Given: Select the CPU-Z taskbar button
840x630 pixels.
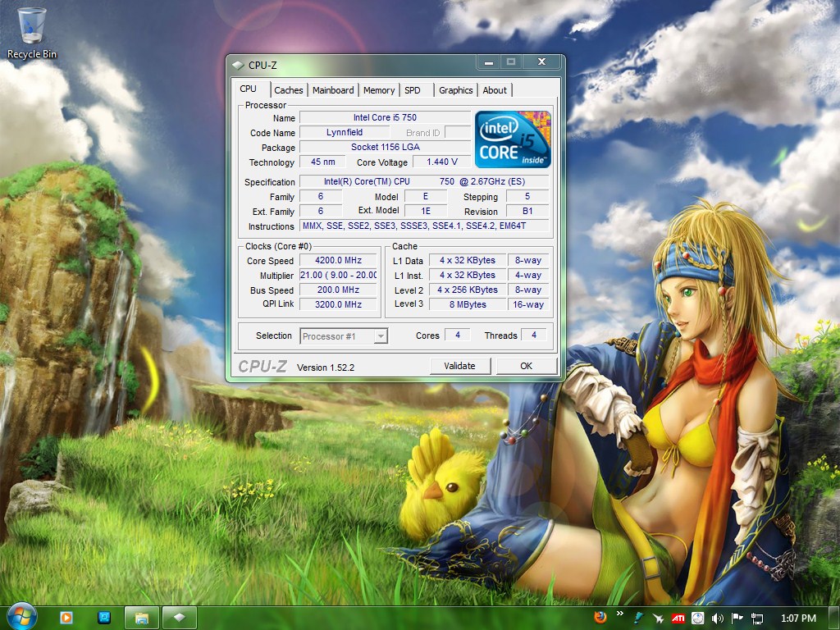Looking at the screenshot, I should [x=180, y=618].
